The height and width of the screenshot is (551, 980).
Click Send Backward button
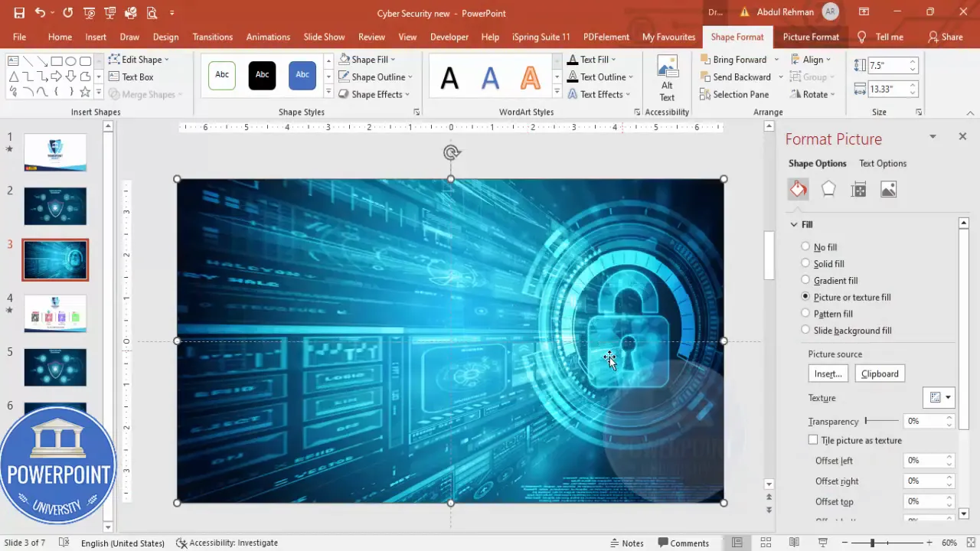pos(735,77)
